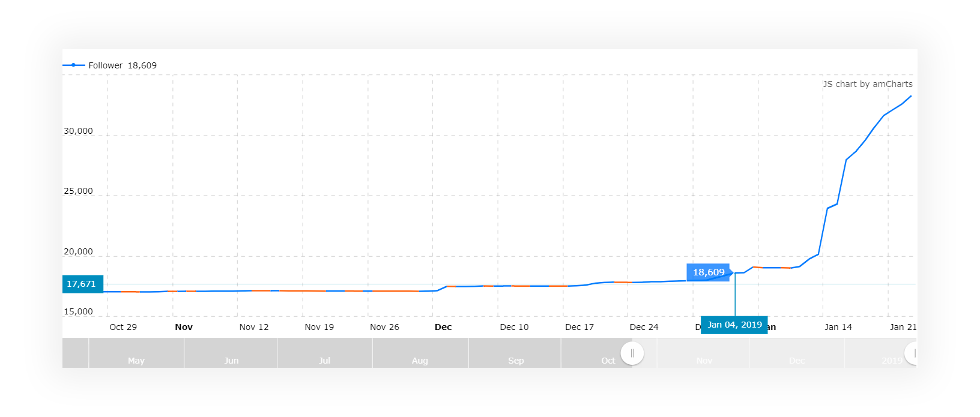Click Sep in the date scrollbar
The height and width of the screenshot is (417, 980).
516,361
